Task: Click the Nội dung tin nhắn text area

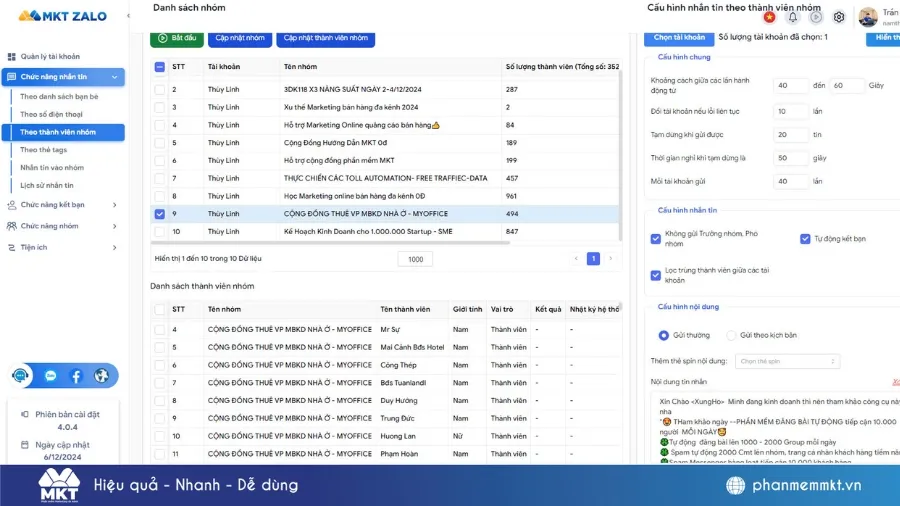Action: [775, 429]
